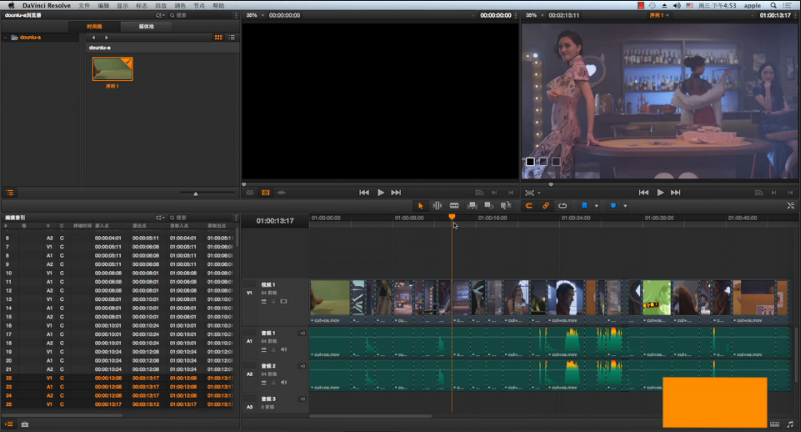
Task: Click the timeline horizontal scrollbar
Action: pyautogui.click(x=370, y=416)
